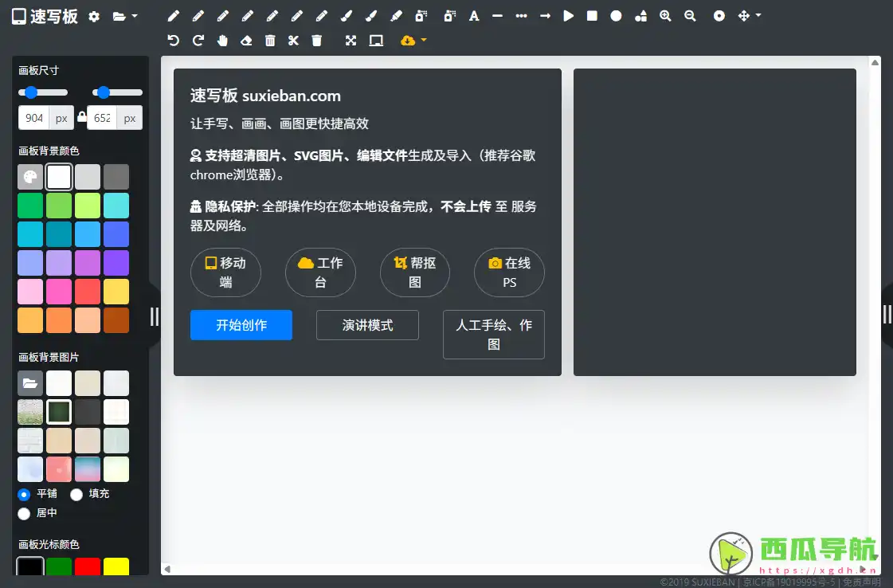Click the Zoom In magnifier icon
The width and height of the screenshot is (893, 588).
[x=665, y=16]
